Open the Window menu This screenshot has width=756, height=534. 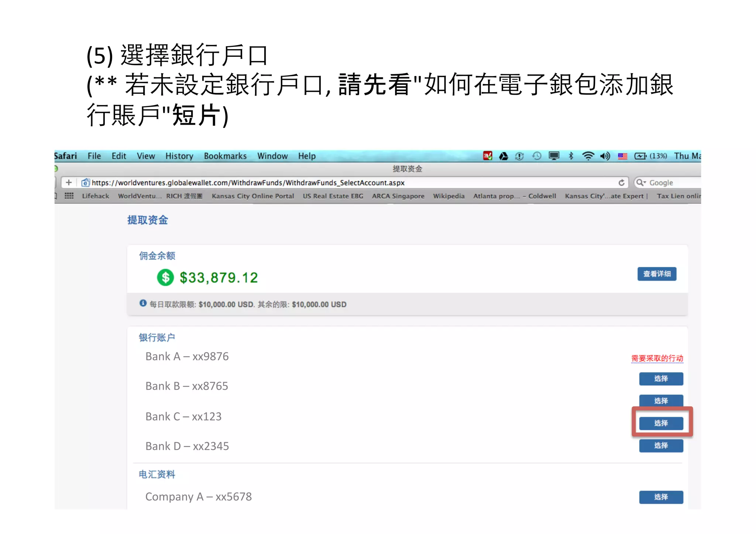click(x=272, y=156)
